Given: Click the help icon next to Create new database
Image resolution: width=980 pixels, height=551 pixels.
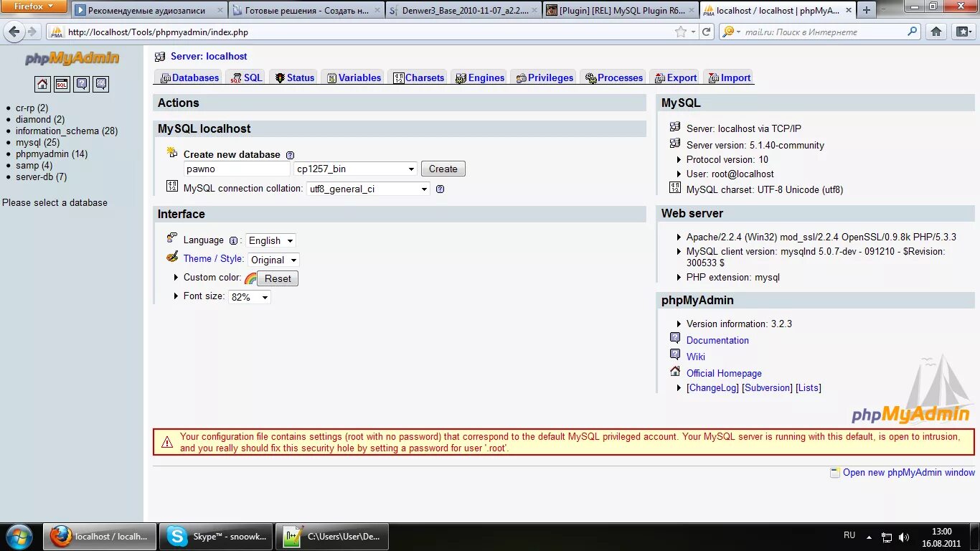Looking at the screenshot, I should click(290, 155).
